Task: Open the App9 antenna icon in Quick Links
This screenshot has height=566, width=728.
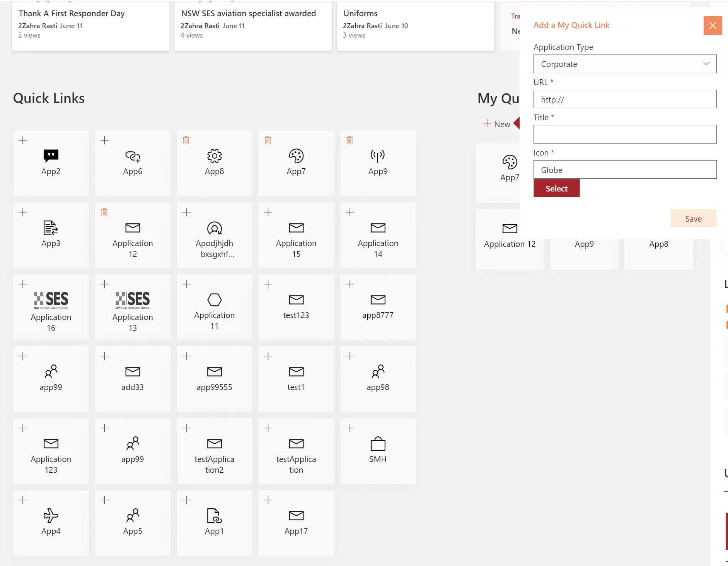Action: click(x=378, y=156)
